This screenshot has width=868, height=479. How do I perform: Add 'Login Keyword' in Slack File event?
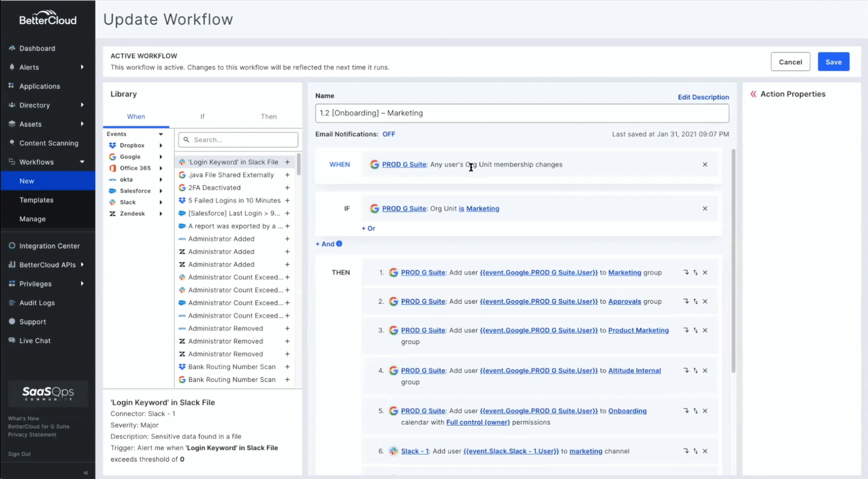[287, 162]
